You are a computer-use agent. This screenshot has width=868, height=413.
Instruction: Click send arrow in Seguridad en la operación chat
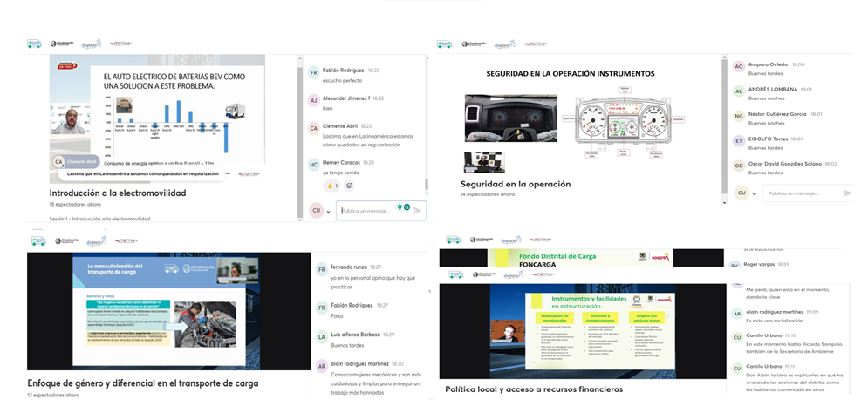point(847,193)
